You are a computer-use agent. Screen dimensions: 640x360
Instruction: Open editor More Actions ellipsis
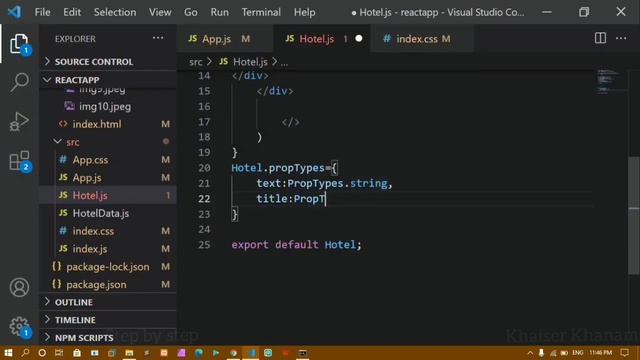(x=621, y=38)
